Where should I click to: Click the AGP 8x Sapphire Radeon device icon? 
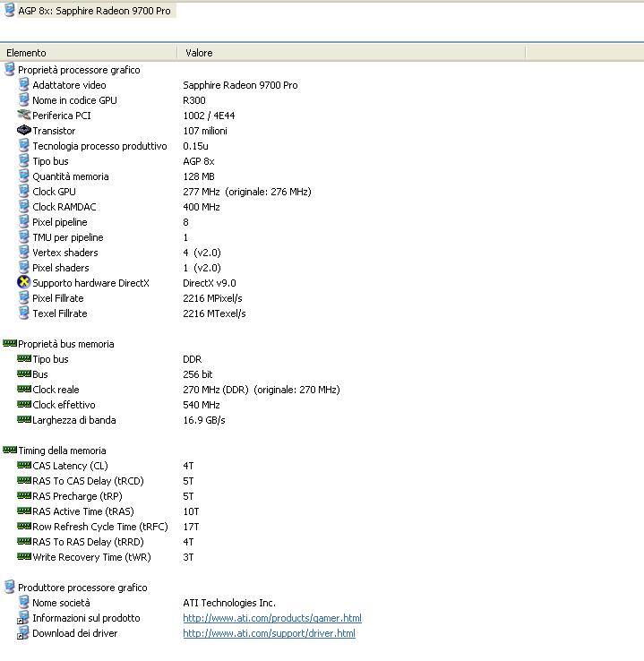pyautogui.click(x=9, y=10)
